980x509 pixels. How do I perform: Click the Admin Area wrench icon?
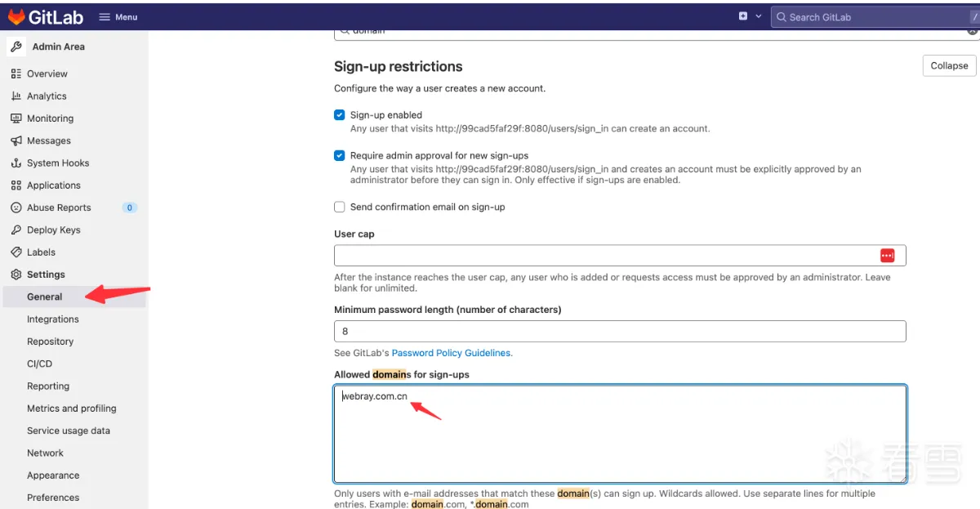[x=17, y=47]
